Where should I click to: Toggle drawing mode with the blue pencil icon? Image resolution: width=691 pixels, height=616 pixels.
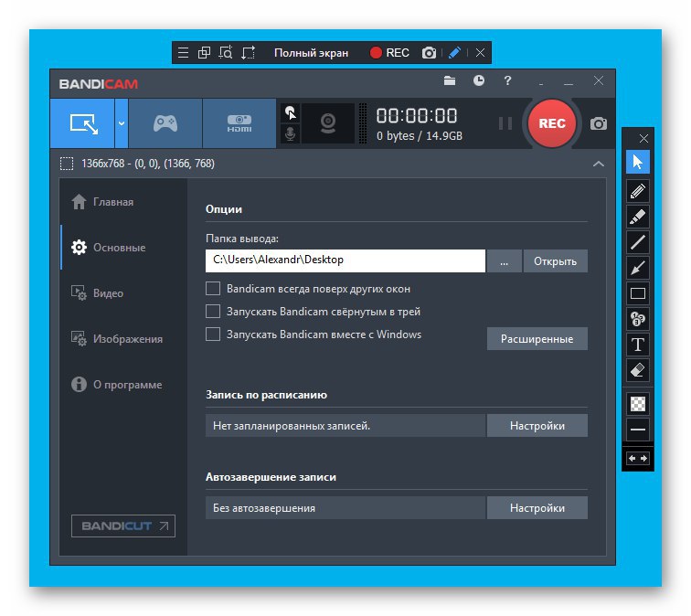click(x=454, y=53)
